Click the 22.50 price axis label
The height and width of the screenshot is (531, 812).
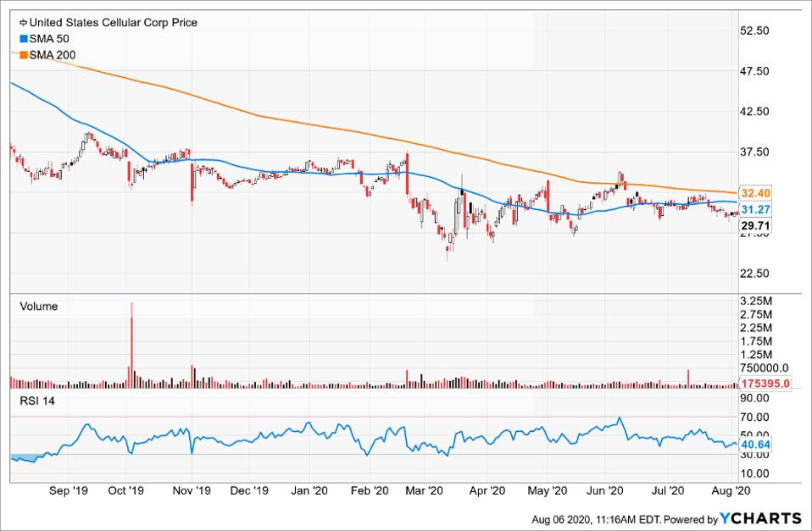pos(754,274)
